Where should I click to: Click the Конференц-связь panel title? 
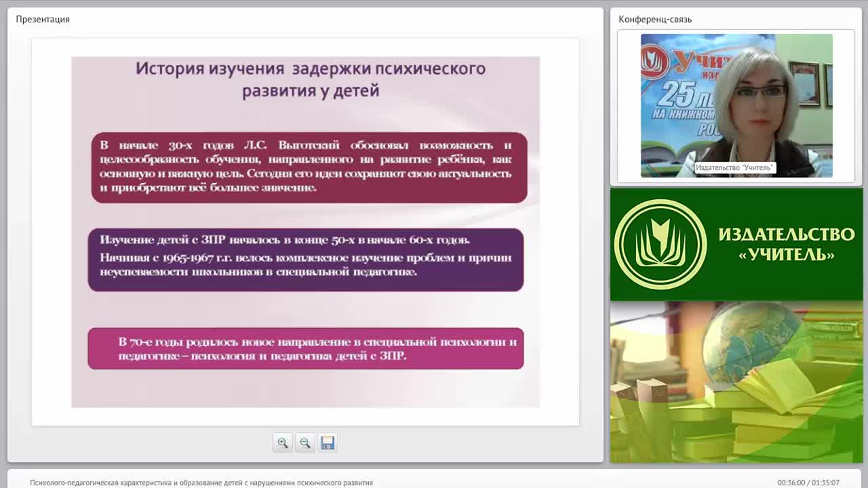coord(655,19)
